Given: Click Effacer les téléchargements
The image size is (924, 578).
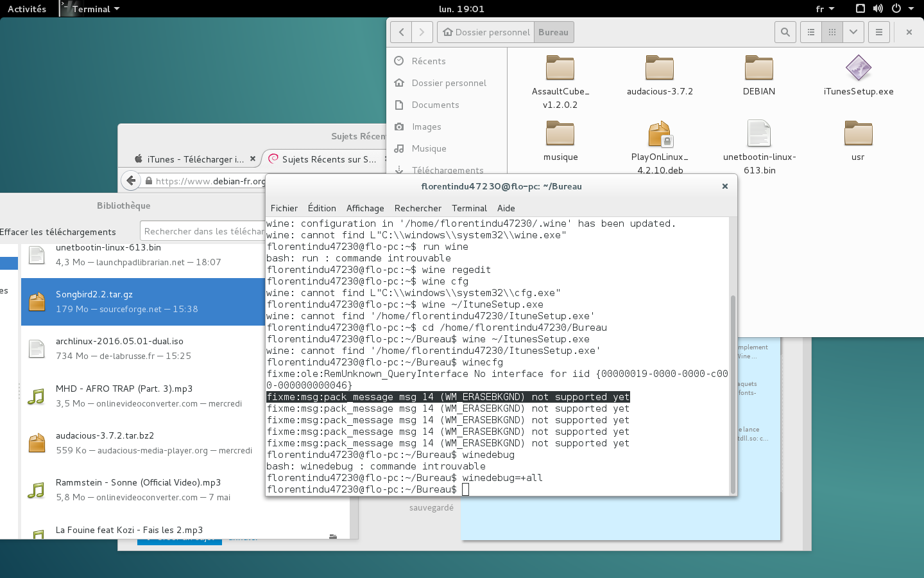Looking at the screenshot, I should point(58,232).
